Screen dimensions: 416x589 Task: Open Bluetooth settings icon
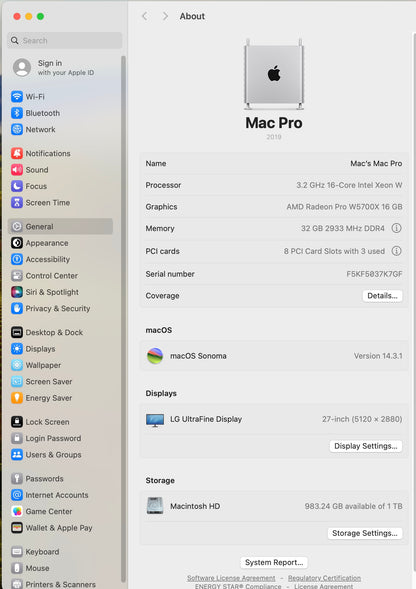pyautogui.click(x=17, y=113)
